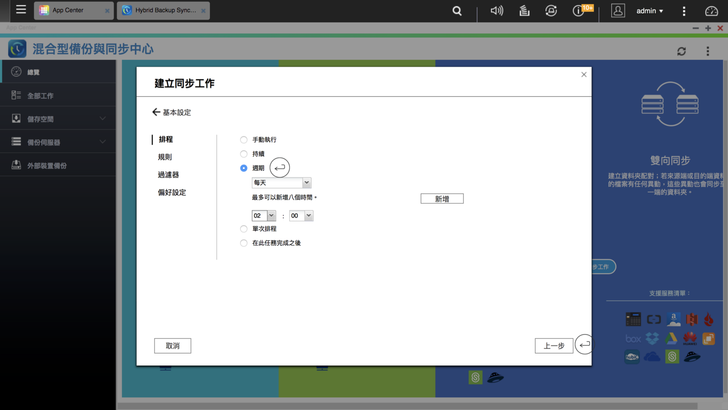Open the 全部工作 sidebar item
728x410 pixels.
point(58,96)
